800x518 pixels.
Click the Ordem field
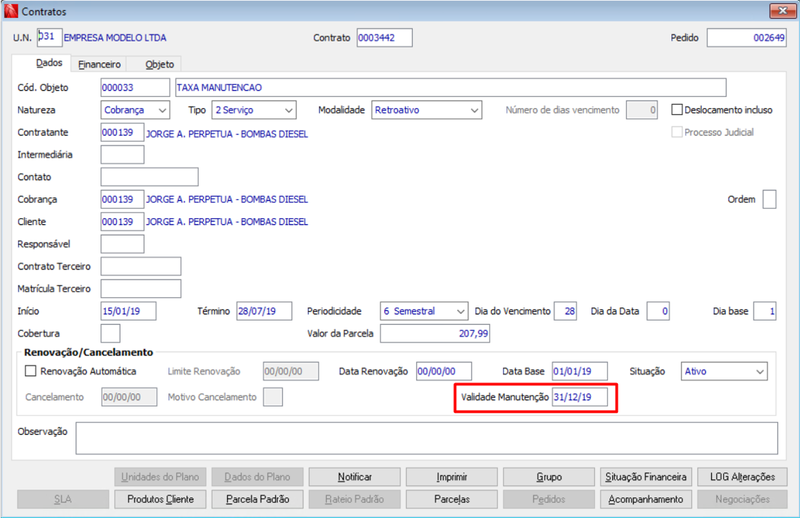[x=769, y=199]
